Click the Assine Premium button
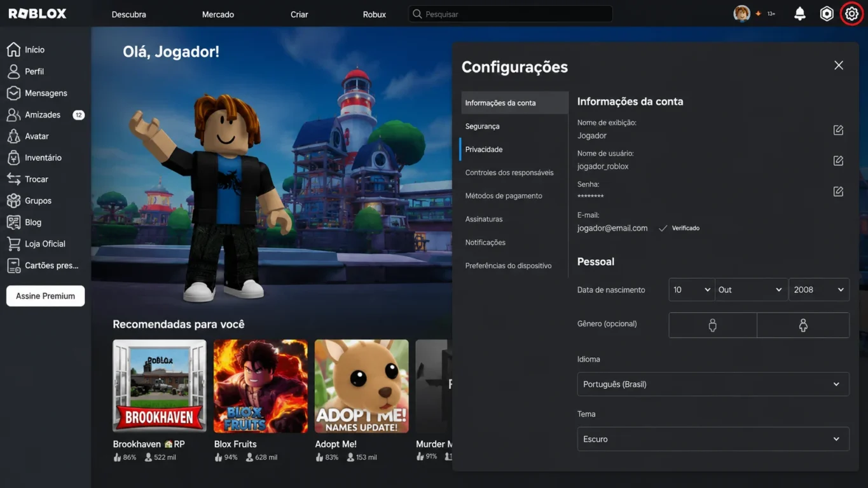This screenshot has width=868, height=488. click(x=45, y=296)
